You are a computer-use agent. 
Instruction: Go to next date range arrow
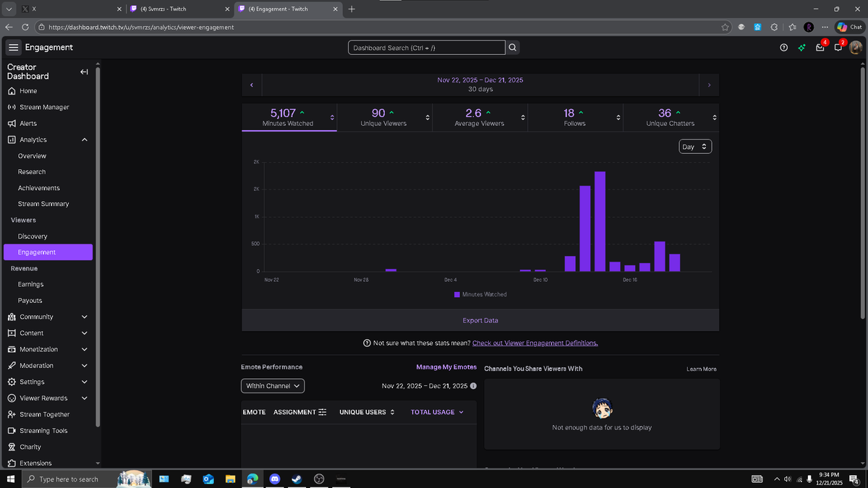[709, 85]
